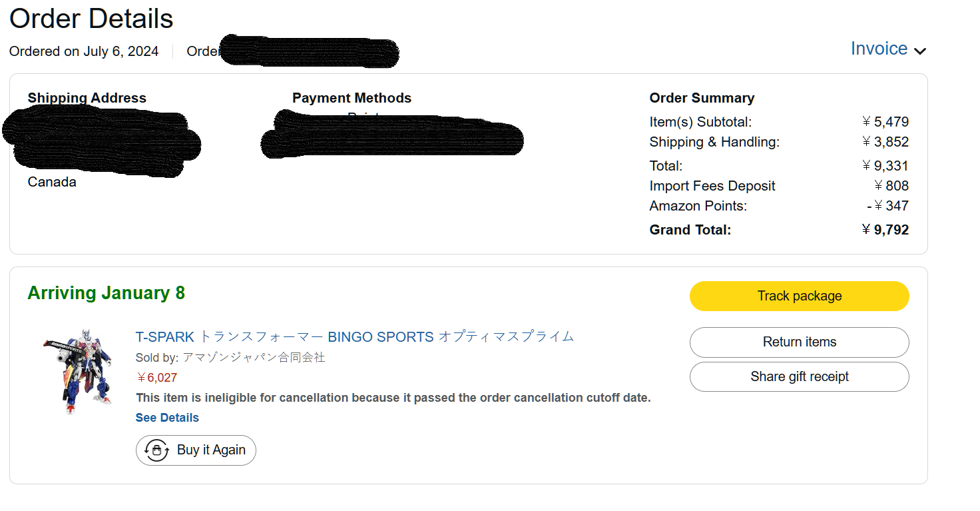Select the Share gift receipt button
The height and width of the screenshot is (511, 980).
tap(799, 377)
